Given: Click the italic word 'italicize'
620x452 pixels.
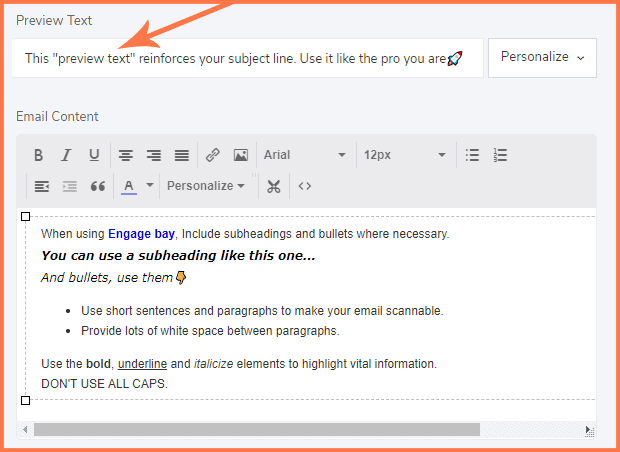Looking at the screenshot, I should [x=214, y=364].
